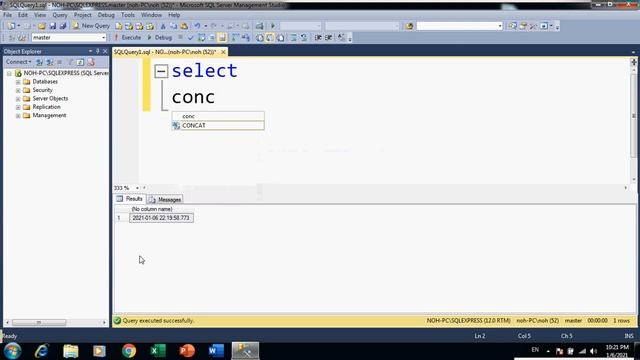Click the Cut toolbar icon
640x360 pixels.
click(163, 26)
